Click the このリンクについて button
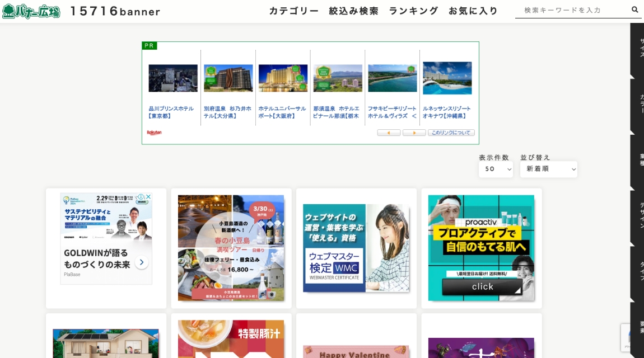 click(451, 133)
